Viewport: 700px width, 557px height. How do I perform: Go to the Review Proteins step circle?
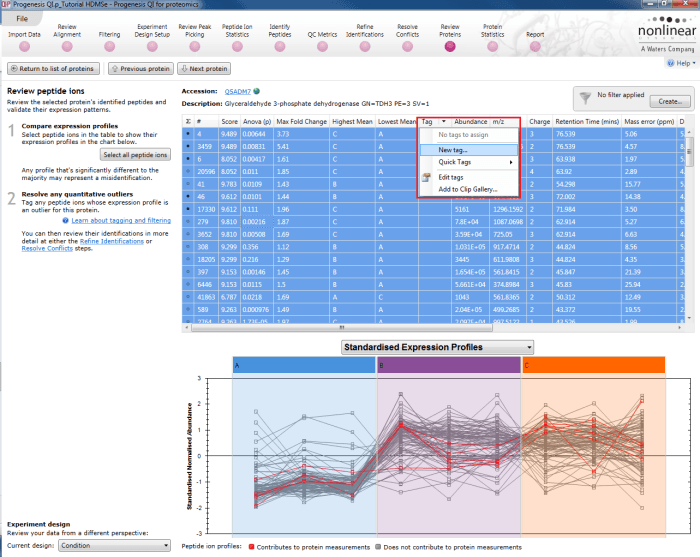(x=450, y=46)
